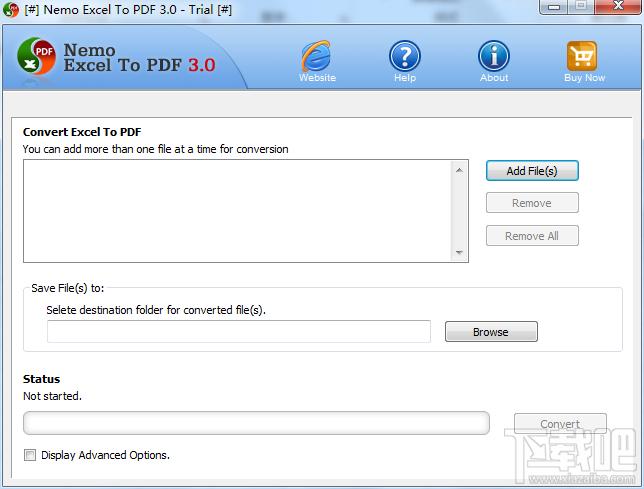The image size is (644, 489).
Task: Close the Nemo Excel To PDF window
Action: pyautogui.click(x=617, y=6)
